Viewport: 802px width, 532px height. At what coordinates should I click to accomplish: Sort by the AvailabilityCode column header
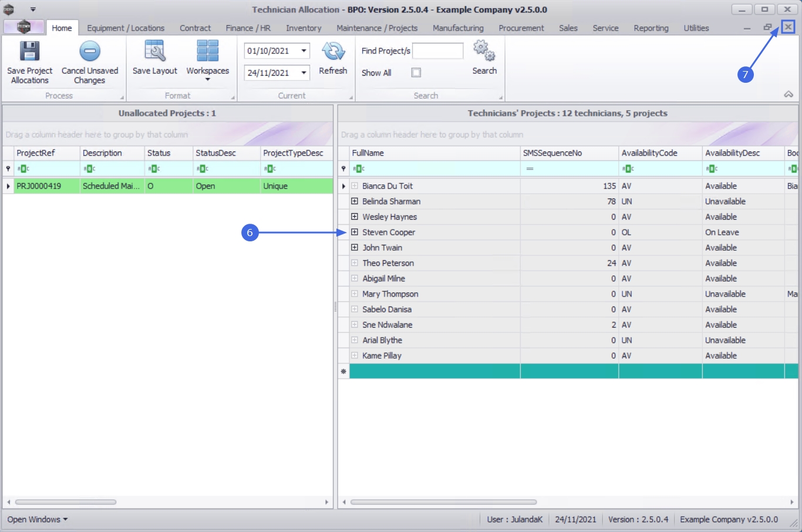coord(661,153)
